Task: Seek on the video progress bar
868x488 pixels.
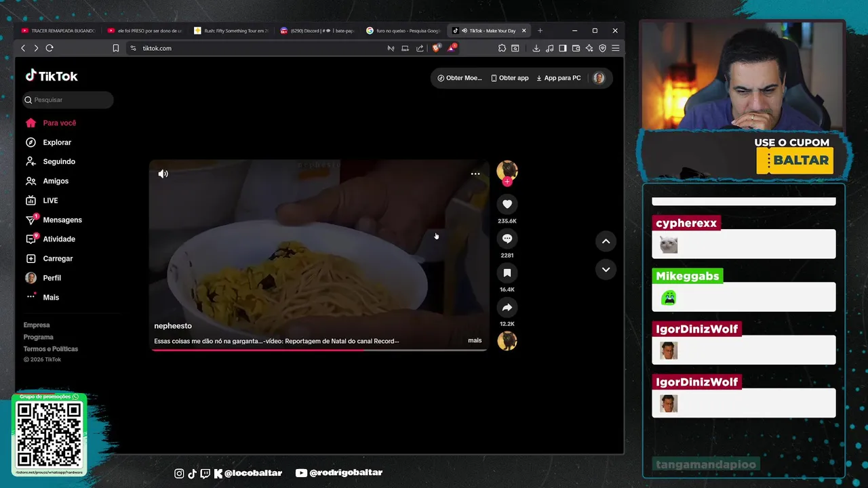Action: tap(319, 350)
